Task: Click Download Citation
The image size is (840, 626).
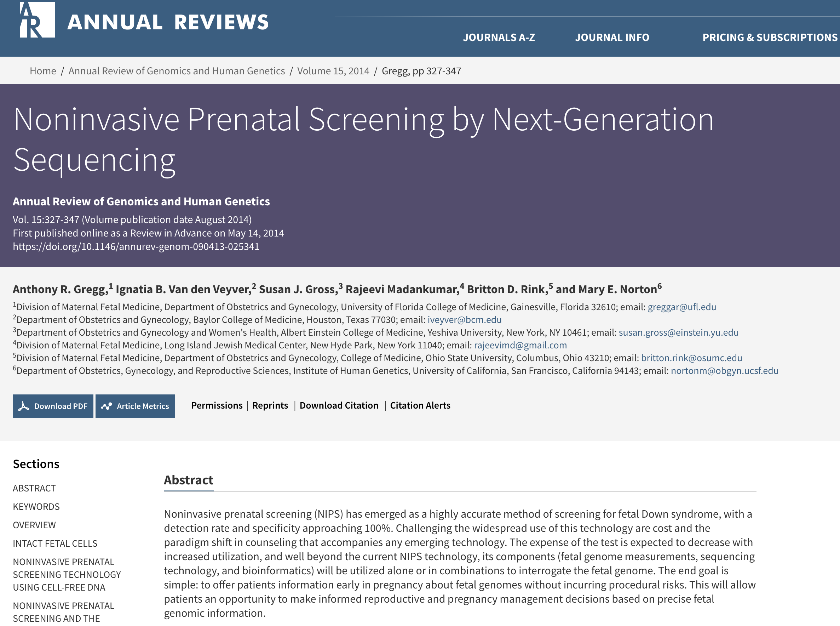Action: click(339, 405)
